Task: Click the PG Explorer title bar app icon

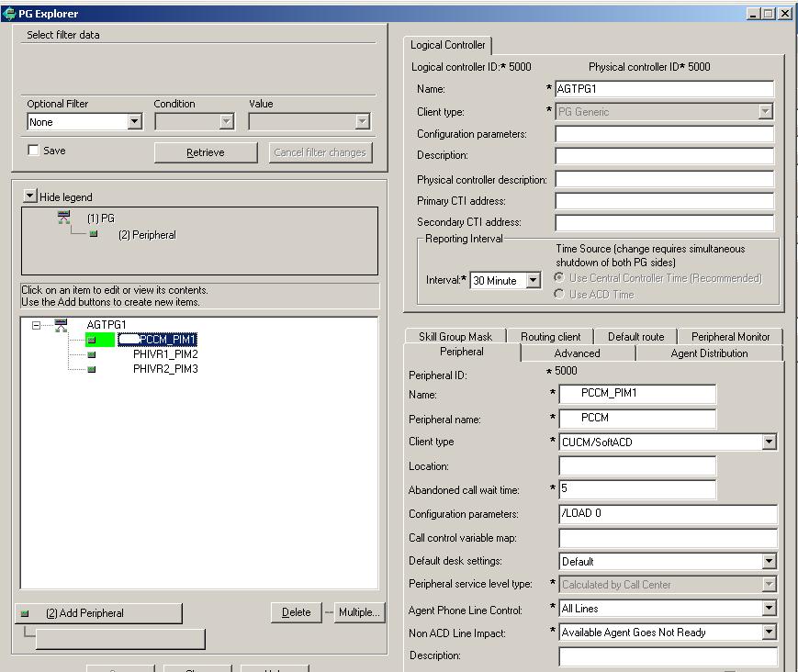Action: pos(8,13)
